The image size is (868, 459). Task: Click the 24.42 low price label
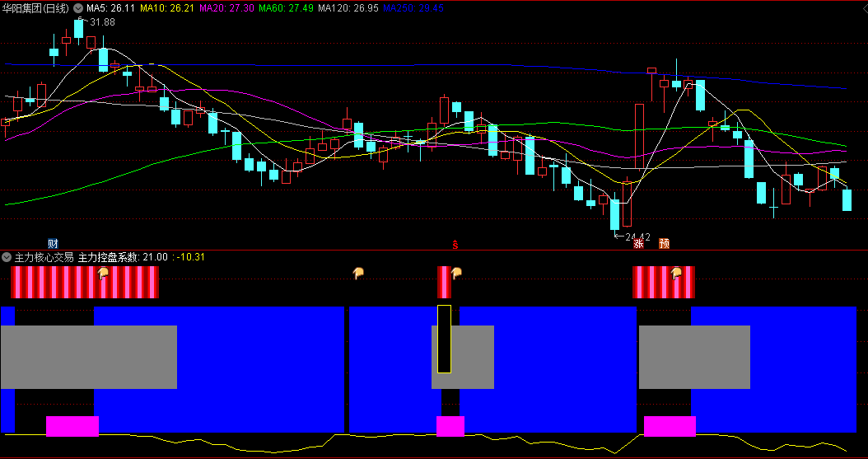pyautogui.click(x=637, y=237)
